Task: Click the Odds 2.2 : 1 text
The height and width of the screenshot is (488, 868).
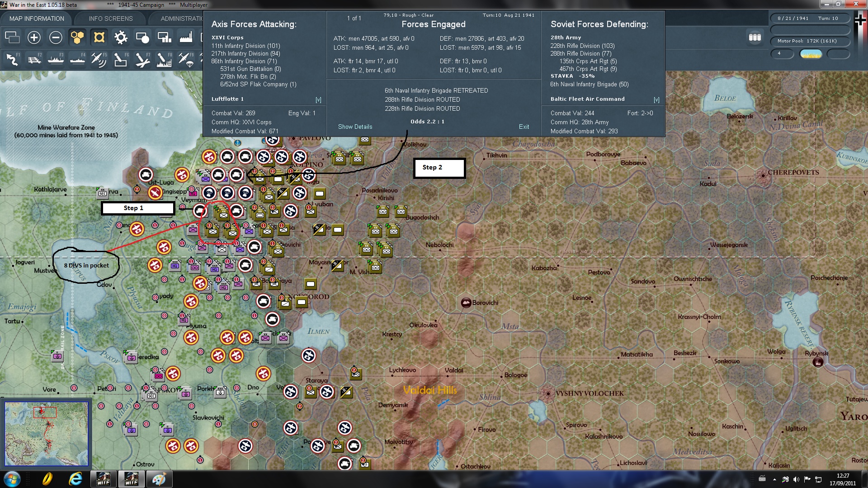Action: pos(427,122)
